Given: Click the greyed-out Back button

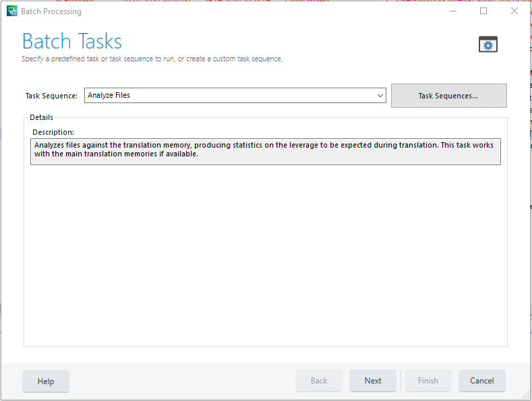Looking at the screenshot, I should [319, 381].
